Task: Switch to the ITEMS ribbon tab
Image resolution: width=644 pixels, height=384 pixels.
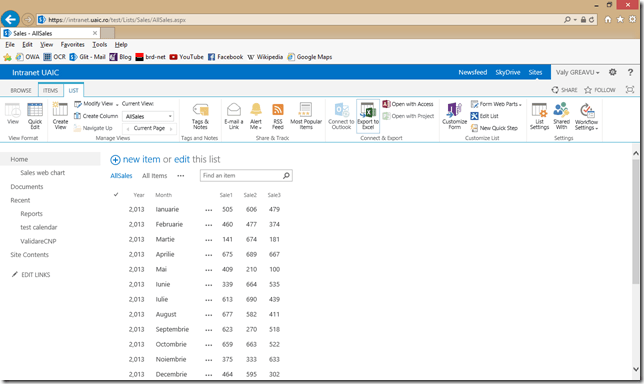Action: [50, 90]
